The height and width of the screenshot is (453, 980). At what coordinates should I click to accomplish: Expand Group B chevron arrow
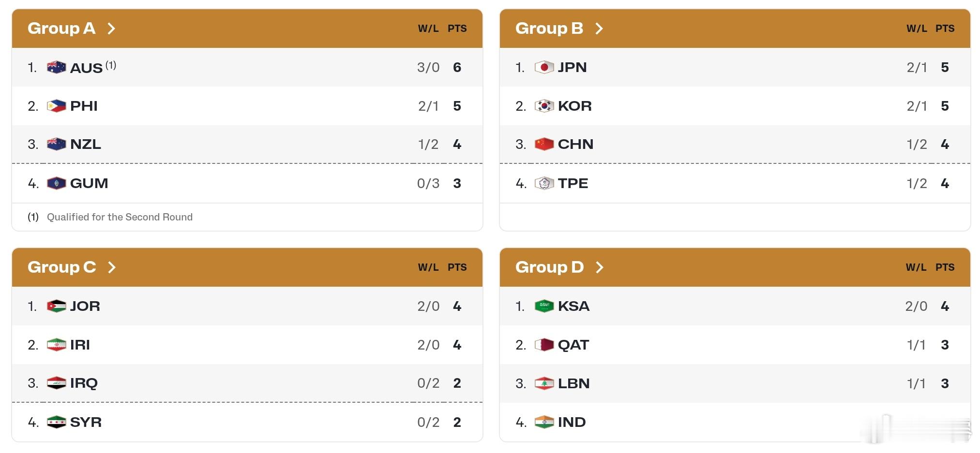pos(599,29)
